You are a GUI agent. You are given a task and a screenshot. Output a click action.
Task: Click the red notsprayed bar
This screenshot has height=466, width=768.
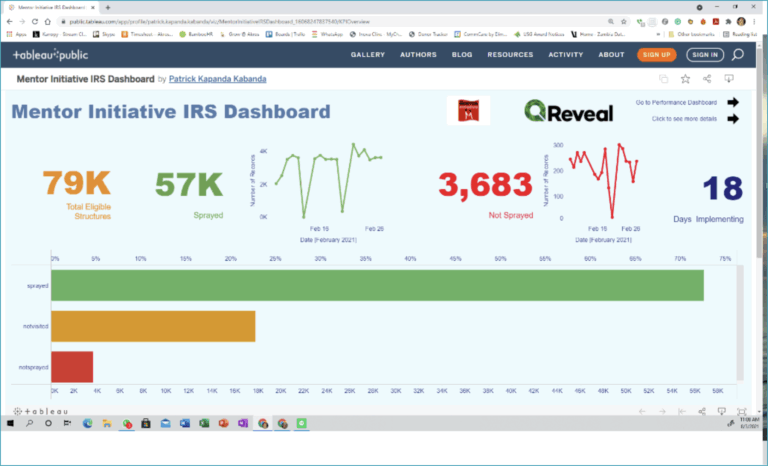click(x=72, y=366)
